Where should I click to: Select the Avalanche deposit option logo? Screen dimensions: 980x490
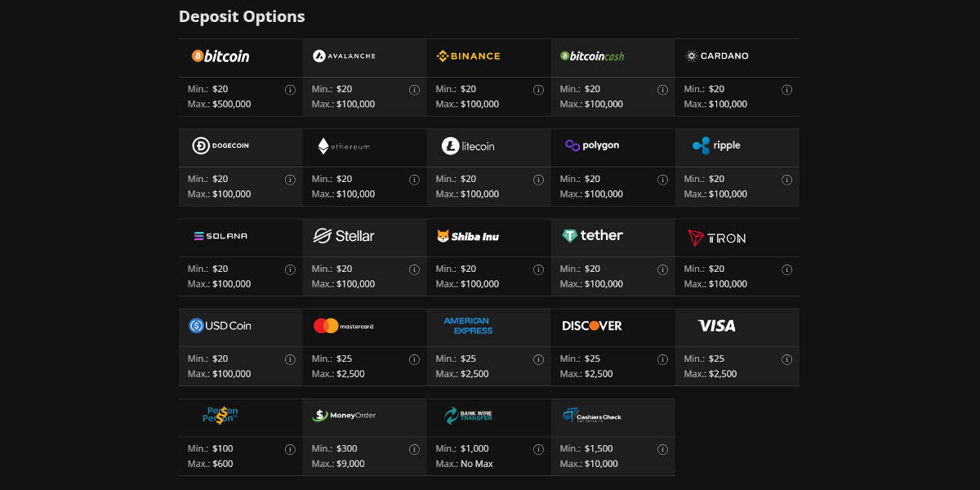(x=344, y=56)
